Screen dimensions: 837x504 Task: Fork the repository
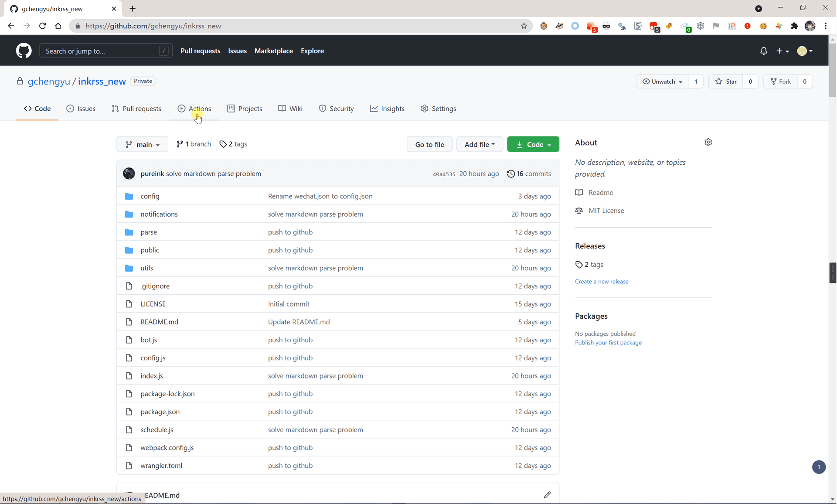pyautogui.click(x=780, y=82)
